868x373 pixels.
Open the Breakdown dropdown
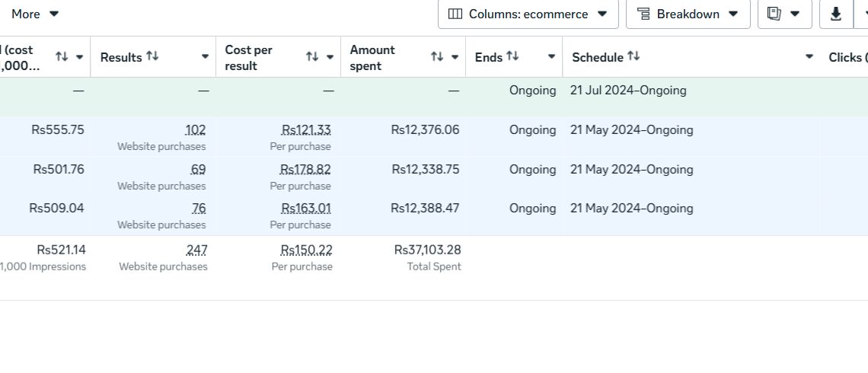pos(688,14)
